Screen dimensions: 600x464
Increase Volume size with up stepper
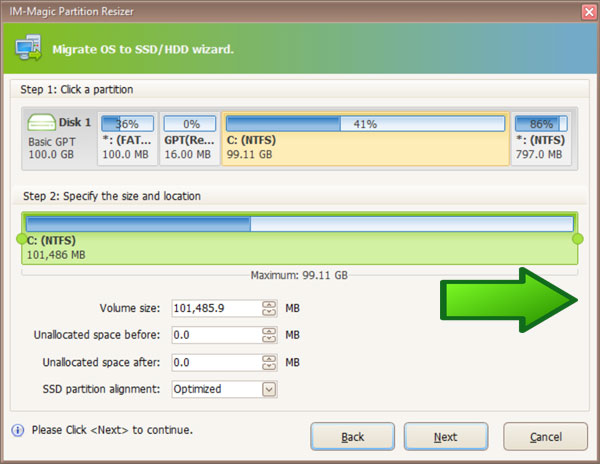click(269, 304)
